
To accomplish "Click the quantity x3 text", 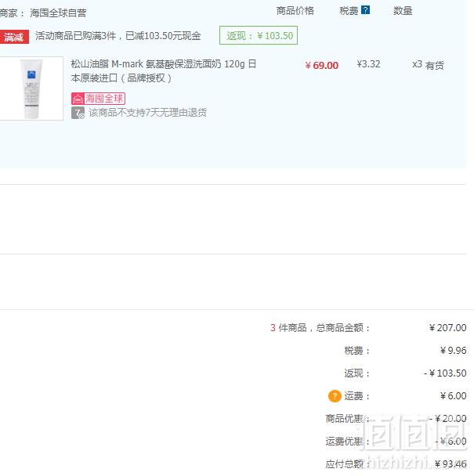I will pyautogui.click(x=417, y=64).
